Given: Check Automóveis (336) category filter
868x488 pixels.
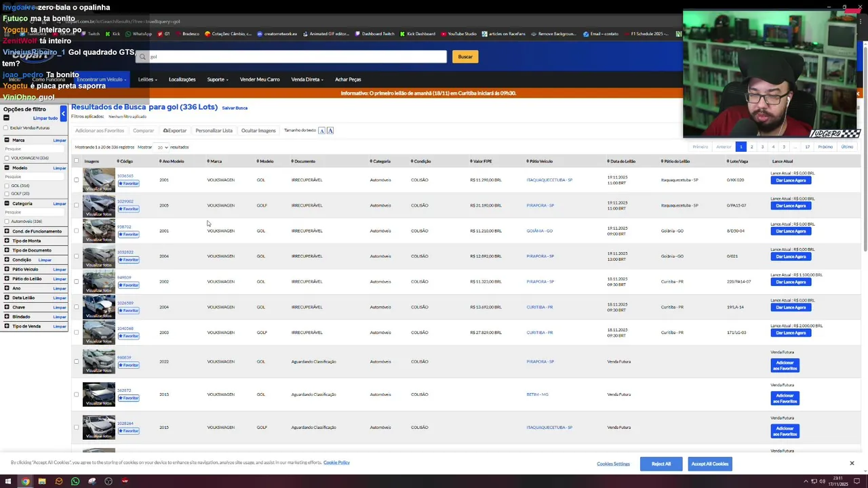Looking at the screenshot, I should (x=7, y=222).
